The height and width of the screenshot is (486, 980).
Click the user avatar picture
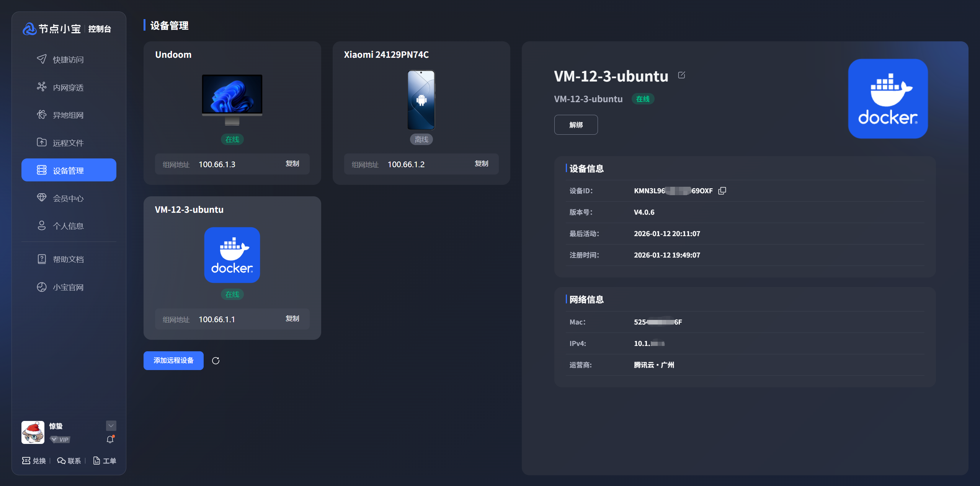[x=33, y=432]
